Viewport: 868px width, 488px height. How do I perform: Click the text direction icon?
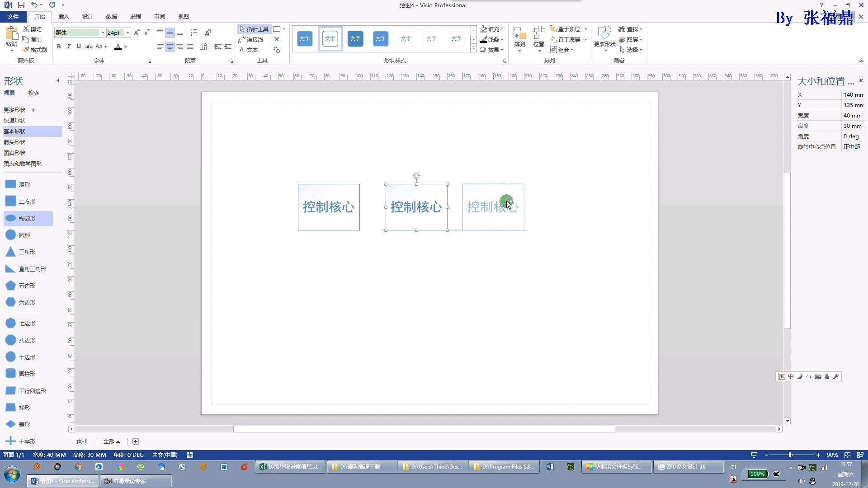(204, 47)
